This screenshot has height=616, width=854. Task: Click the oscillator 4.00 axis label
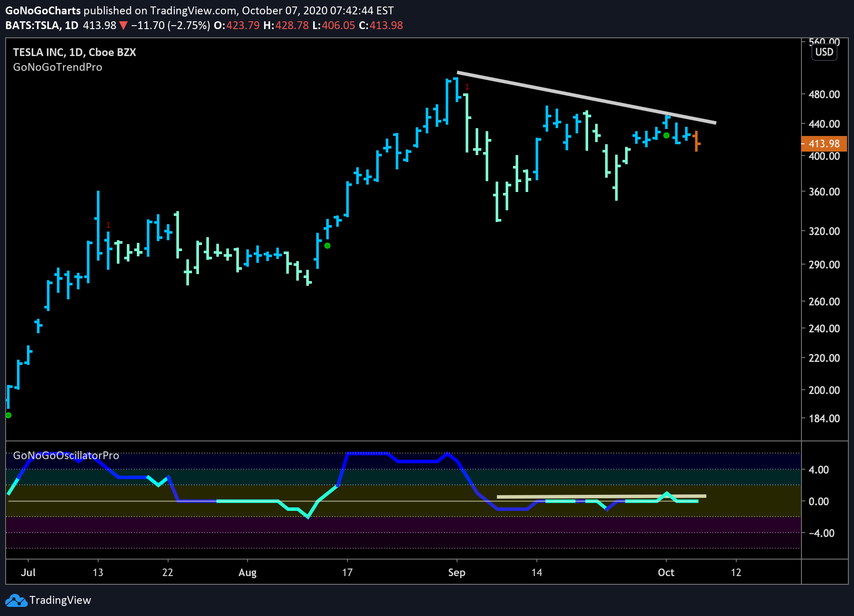818,470
